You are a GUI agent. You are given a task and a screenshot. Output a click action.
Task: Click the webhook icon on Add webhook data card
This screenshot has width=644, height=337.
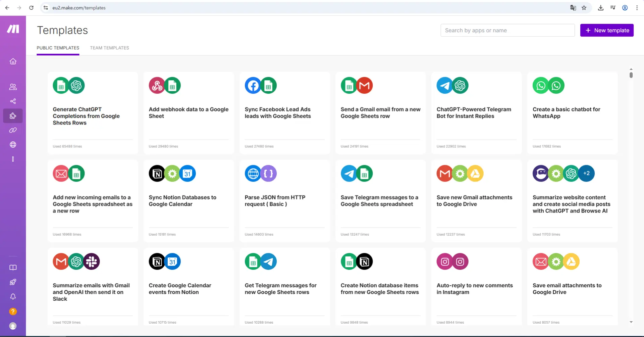pyautogui.click(x=157, y=86)
